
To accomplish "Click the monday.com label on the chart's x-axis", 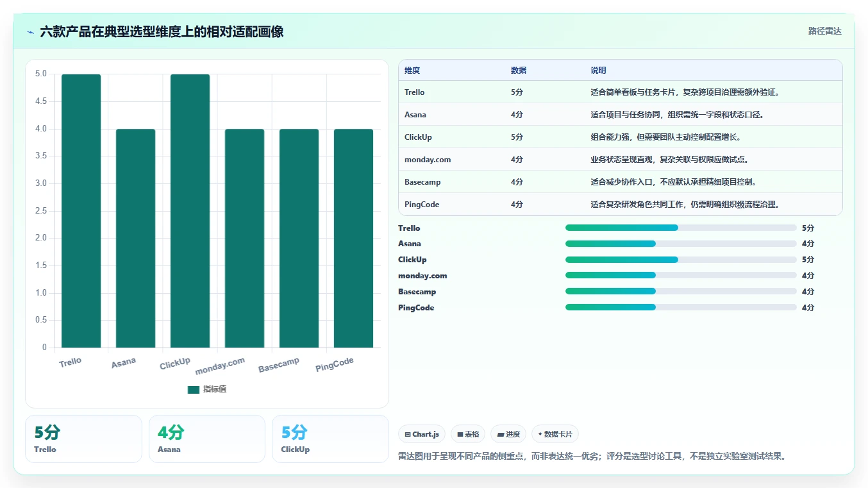I will [x=220, y=366].
